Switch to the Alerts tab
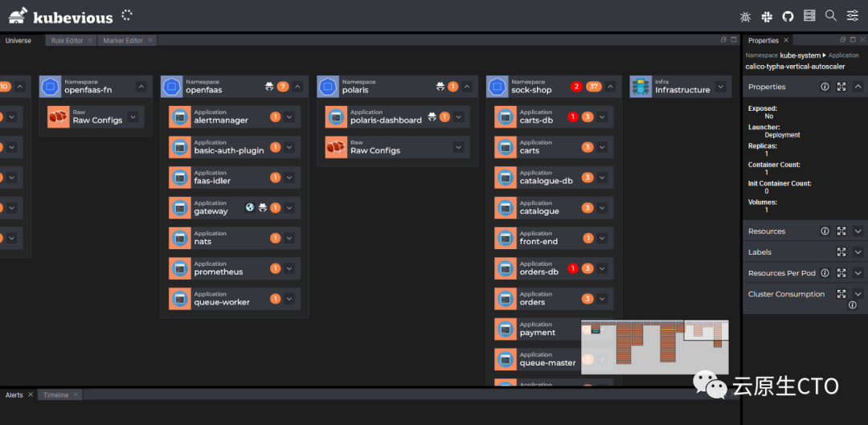The height and width of the screenshot is (425, 868). pos(14,395)
